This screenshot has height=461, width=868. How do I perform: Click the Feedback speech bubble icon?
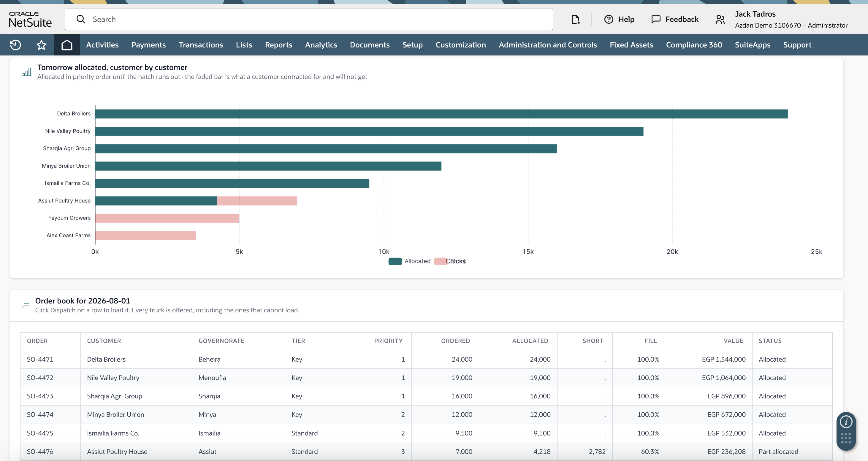[656, 19]
